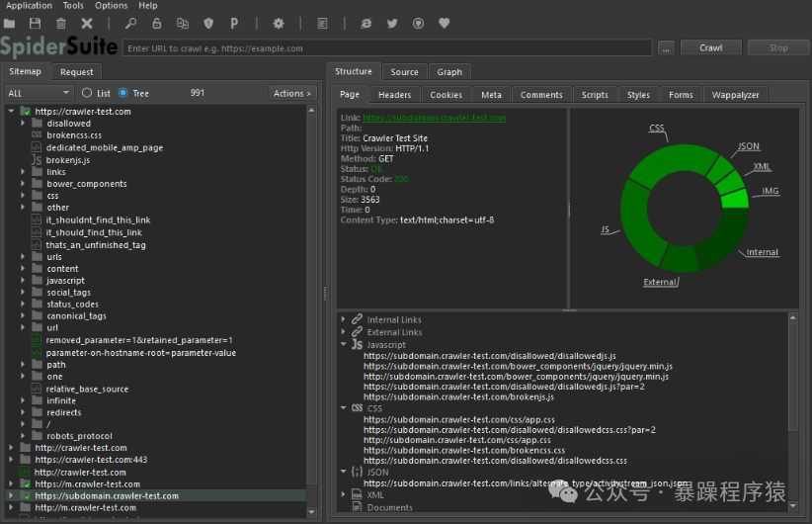Open settings via the gear icon

tap(278, 23)
